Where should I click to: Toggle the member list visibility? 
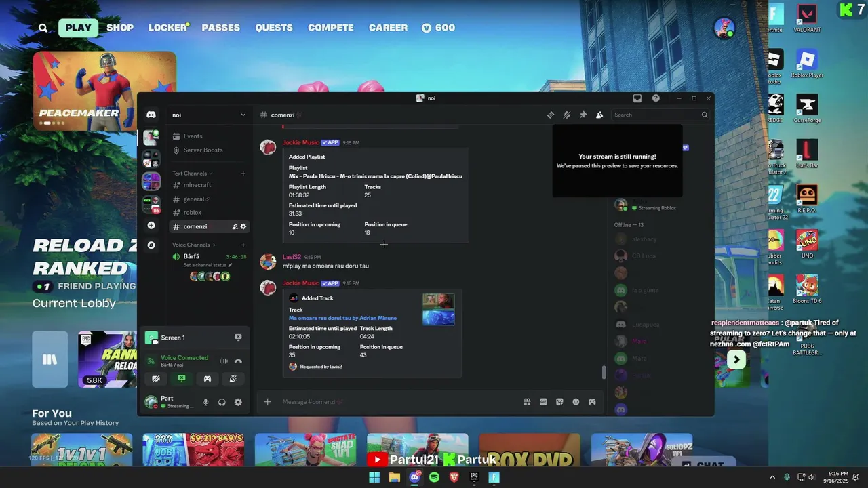coord(599,115)
